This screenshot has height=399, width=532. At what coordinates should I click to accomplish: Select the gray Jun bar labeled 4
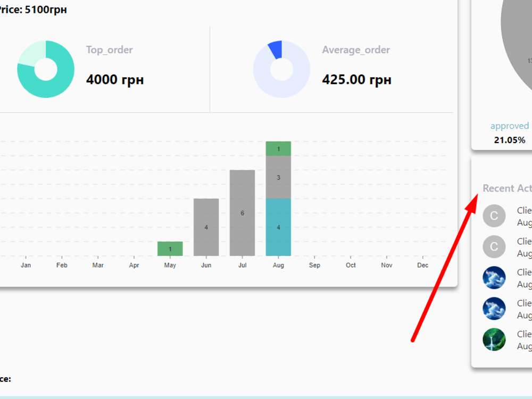point(206,227)
